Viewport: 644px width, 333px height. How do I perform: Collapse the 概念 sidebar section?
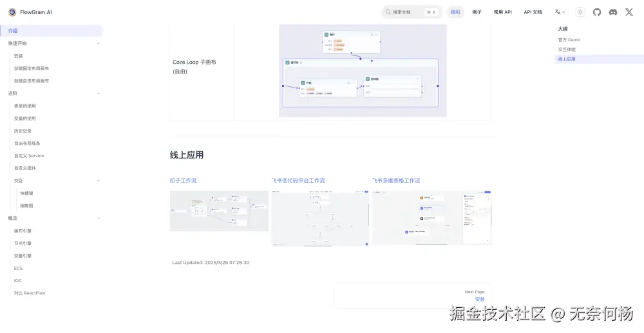tap(98, 218)
